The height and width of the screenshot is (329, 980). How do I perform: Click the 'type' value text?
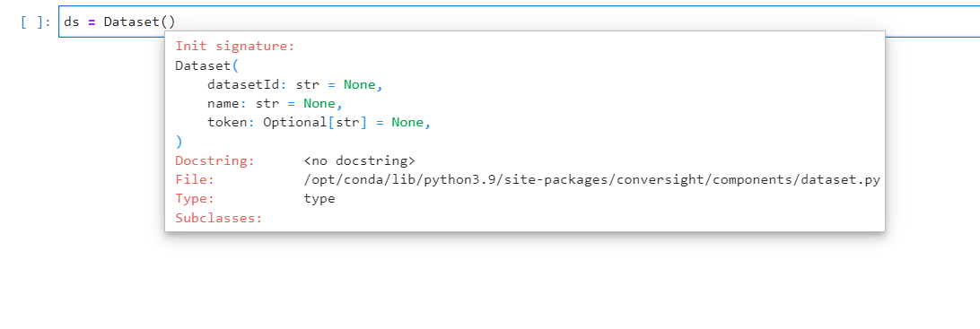(319, 199)
